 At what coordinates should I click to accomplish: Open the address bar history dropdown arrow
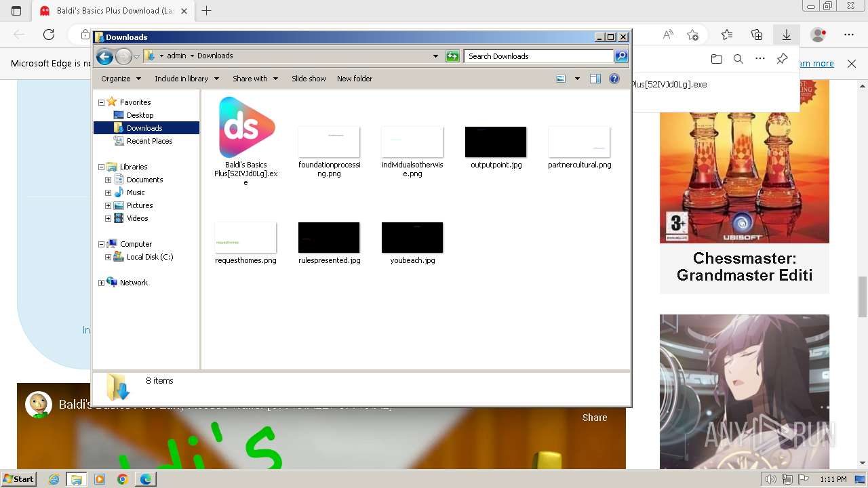point(435,56)
